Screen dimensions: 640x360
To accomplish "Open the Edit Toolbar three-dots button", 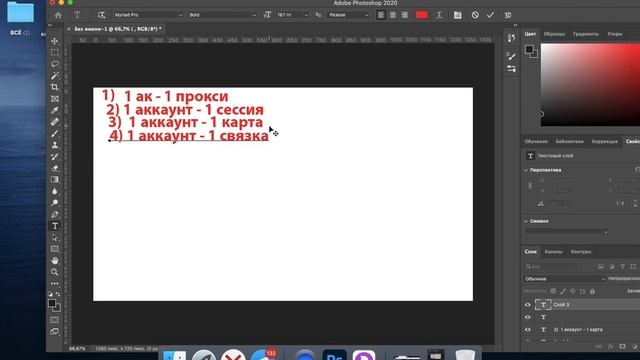I will pos(54,284).
